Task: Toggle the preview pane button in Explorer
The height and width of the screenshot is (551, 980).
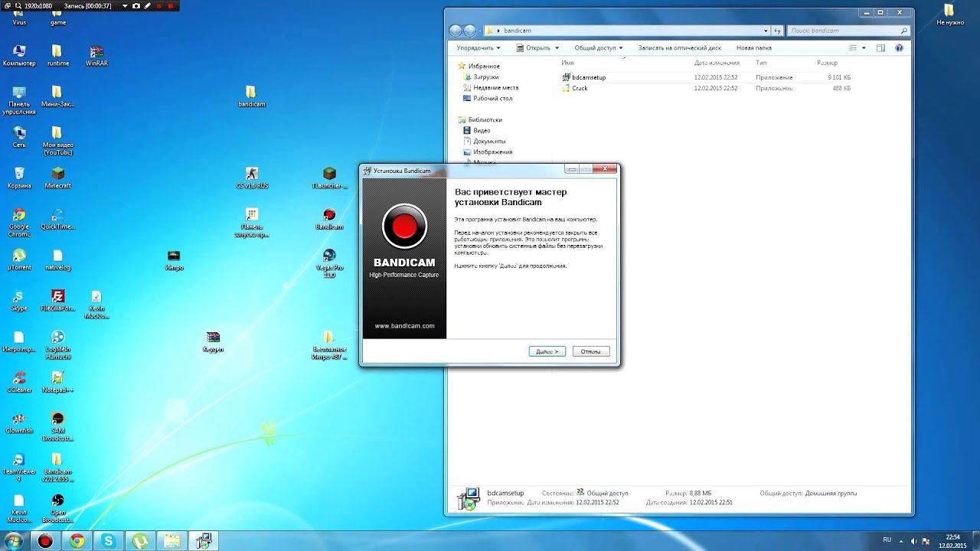Action: [x=880, y=47]
